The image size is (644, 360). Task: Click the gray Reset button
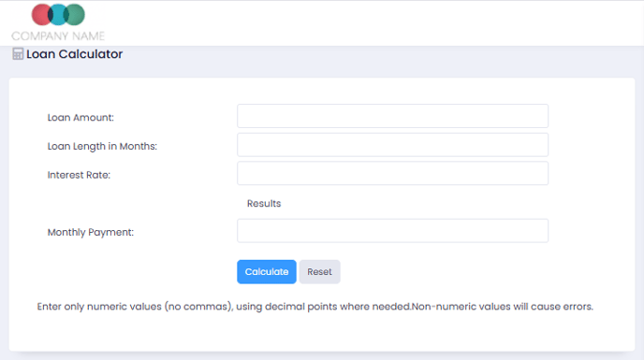[x=319, y=272]
